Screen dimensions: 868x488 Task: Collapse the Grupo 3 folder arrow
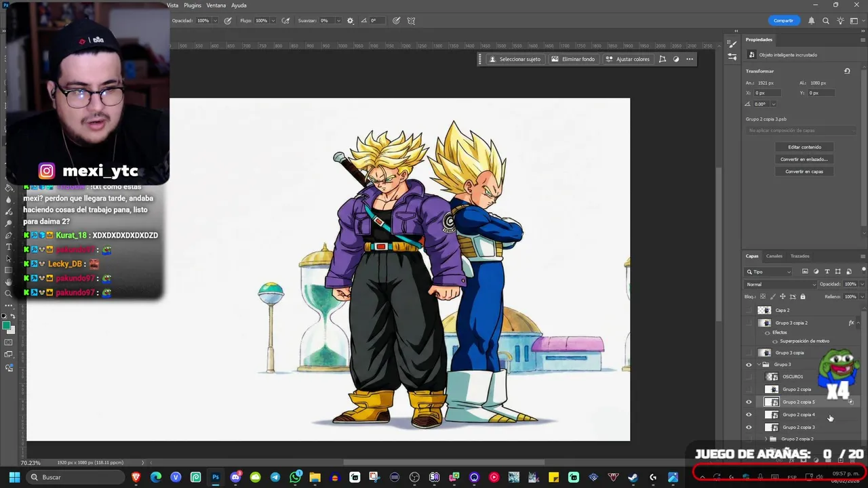coord(758,365)
